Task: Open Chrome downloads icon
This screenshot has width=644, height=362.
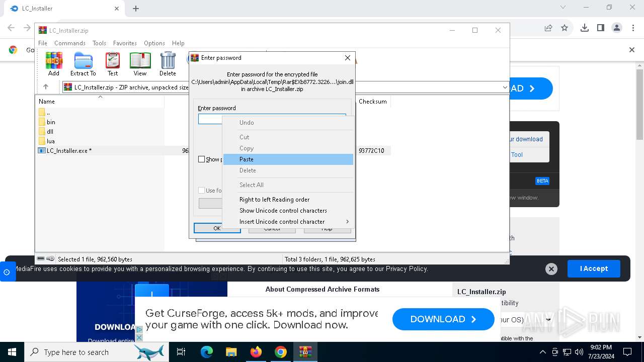Action: click(x=585, y=28)
